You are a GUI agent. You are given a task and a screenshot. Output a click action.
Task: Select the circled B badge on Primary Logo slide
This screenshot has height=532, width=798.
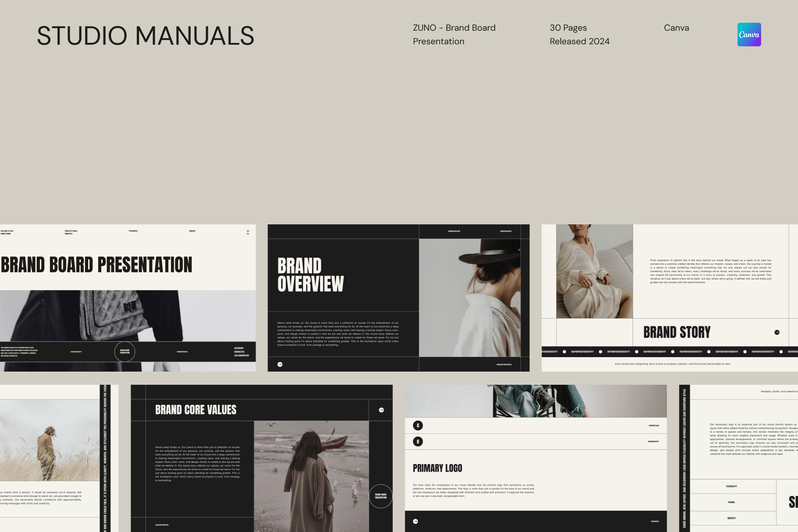tap(418, 441)
